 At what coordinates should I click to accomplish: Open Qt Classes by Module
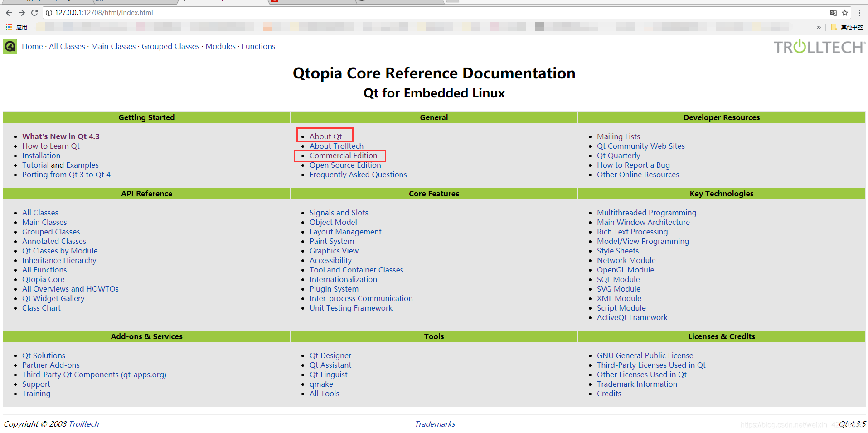[x=60, y=251]
